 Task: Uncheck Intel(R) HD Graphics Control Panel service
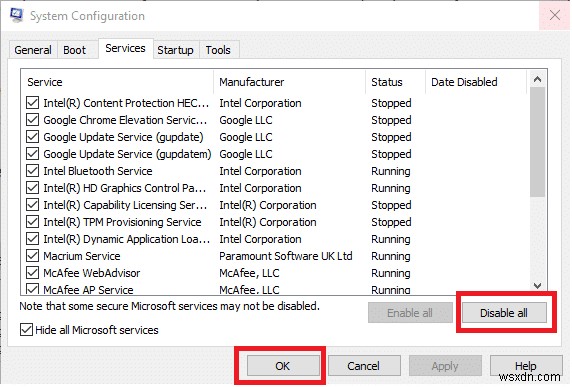click(32, 188)
